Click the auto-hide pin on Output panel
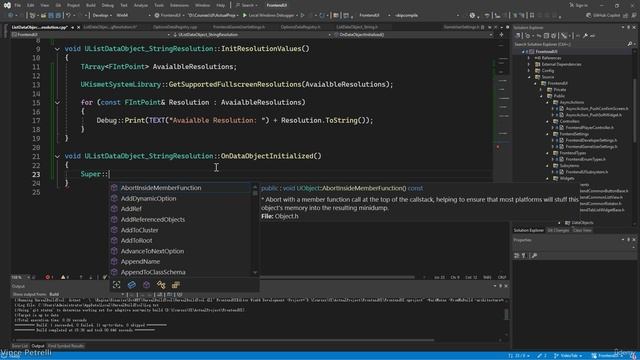 tap(501, 286)
